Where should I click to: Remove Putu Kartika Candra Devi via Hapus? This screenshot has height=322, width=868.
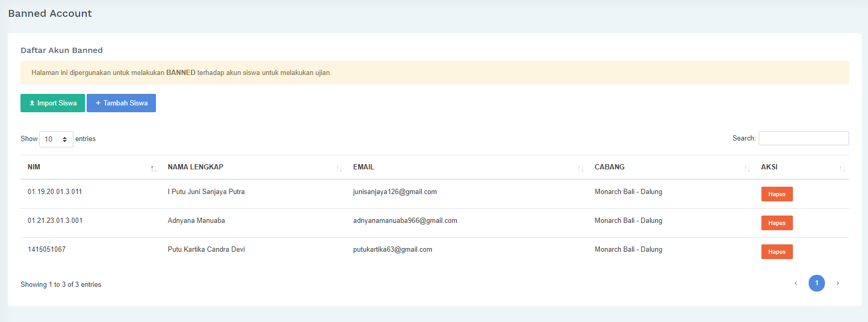coord(777,252)
